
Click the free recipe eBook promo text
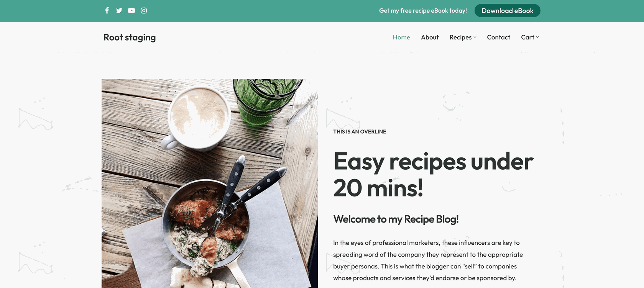(423, 11)
